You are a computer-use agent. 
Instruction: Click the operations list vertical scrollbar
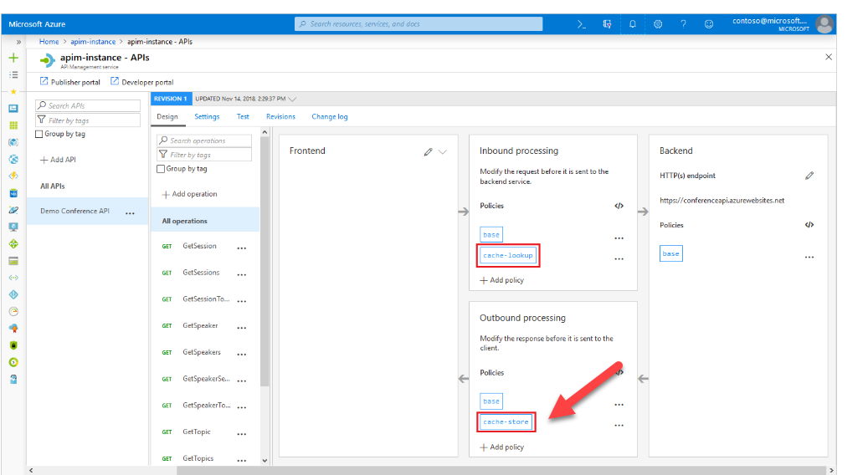click(265, 260)
